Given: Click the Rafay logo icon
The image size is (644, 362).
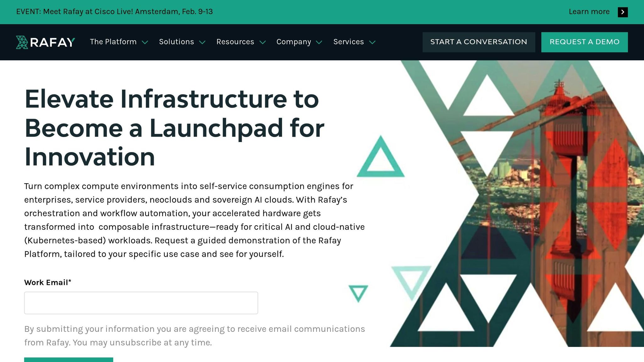Looking at the screenshot, I should click(x=22, y=42).
